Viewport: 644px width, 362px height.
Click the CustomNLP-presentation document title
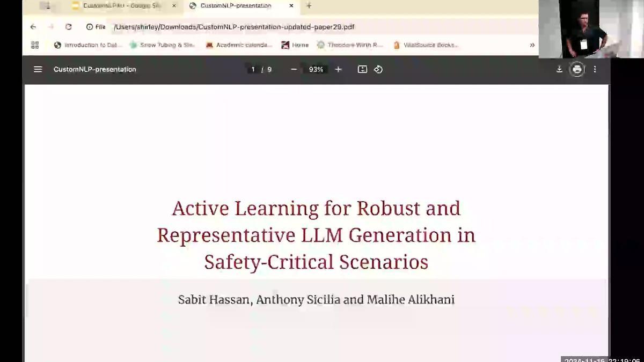[95, 69]
